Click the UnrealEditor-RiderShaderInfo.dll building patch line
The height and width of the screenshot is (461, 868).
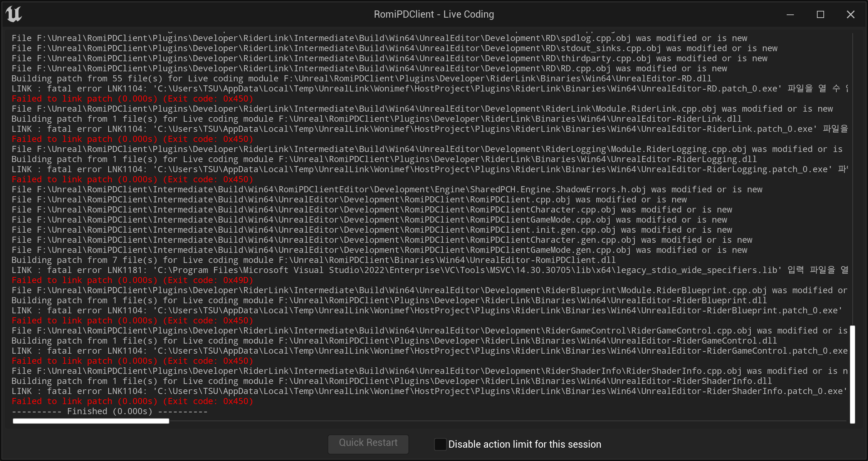click(x=392, y=381)
